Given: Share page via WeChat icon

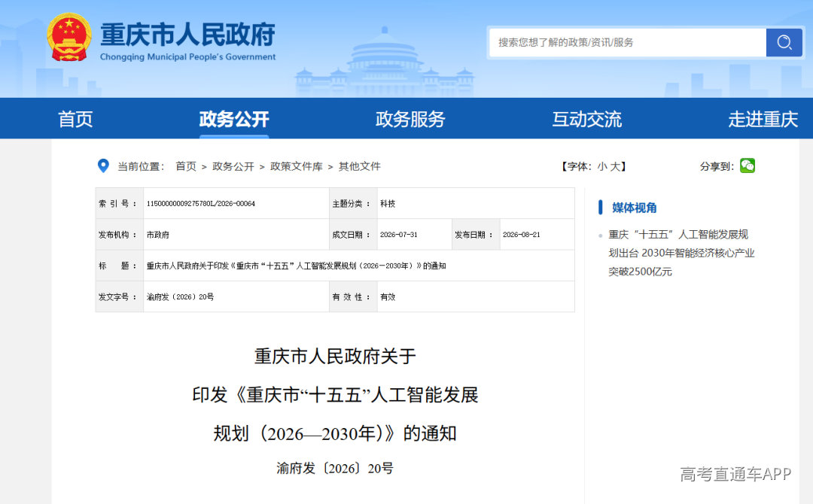Looking at the screenshot, I should click(x=748, y=165).
